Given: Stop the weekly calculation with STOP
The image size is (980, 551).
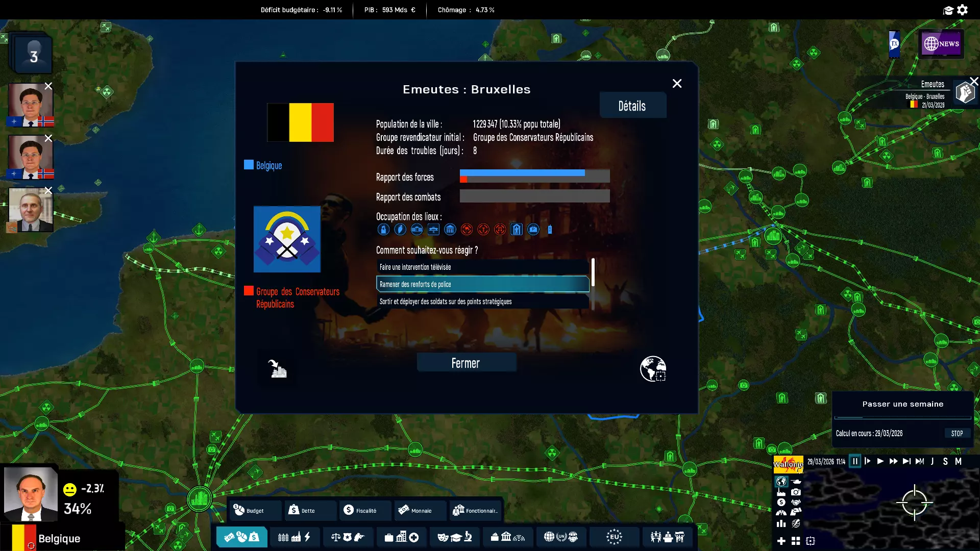Looking at the screenshot, I should [957, 433].
